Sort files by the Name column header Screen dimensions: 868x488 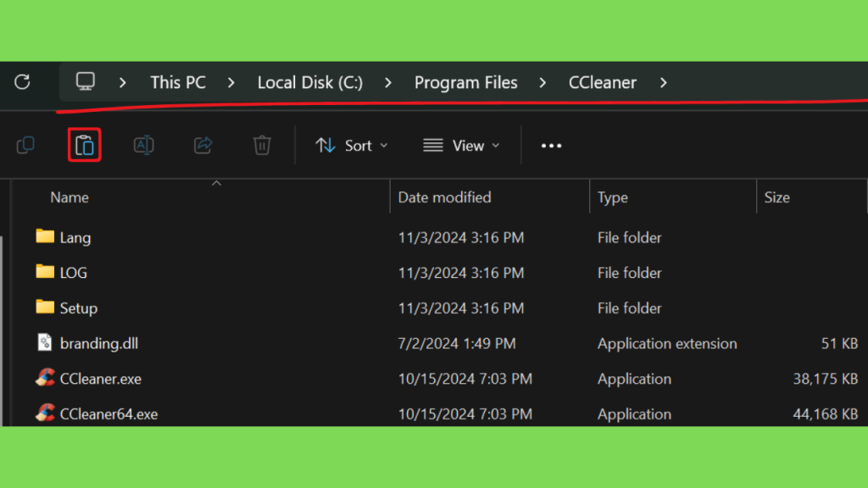(x=70, y=197)
